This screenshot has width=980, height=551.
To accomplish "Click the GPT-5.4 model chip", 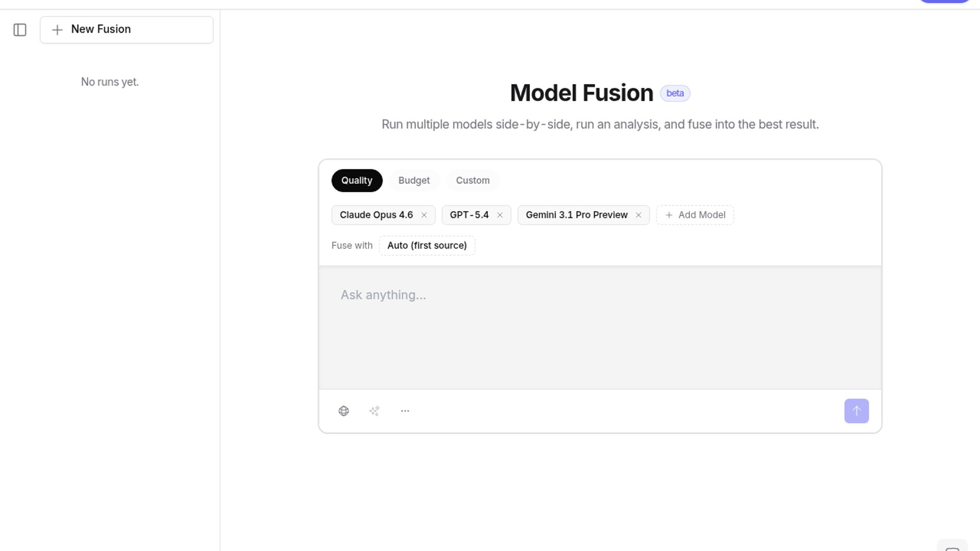I will coord(469,215).
